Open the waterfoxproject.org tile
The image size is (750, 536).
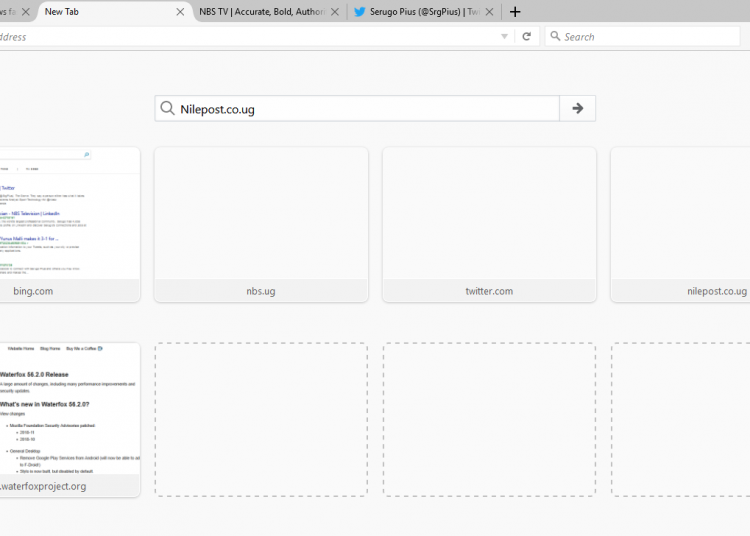tap(68, 418)
